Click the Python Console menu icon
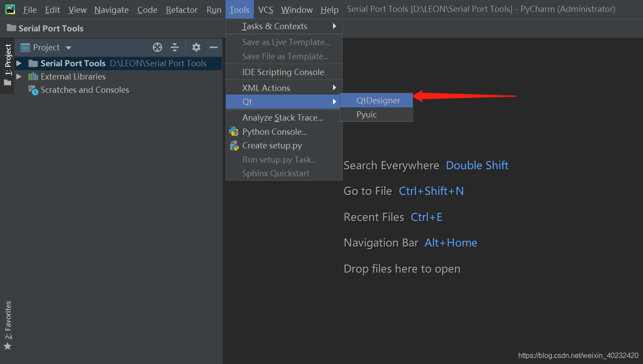643x364 pixels. pos(234,132)
